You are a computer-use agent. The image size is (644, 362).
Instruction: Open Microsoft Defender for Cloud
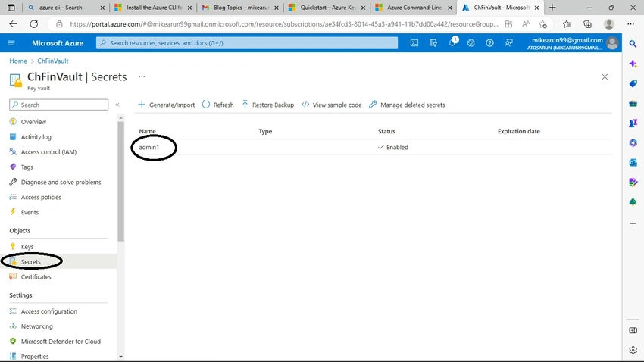click(61, 342)
